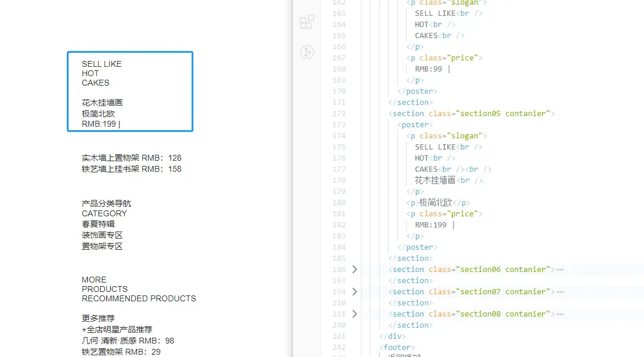Click line number 172 in gutter
The width and height of the screenshot is (644, 357).
[339, 113]
